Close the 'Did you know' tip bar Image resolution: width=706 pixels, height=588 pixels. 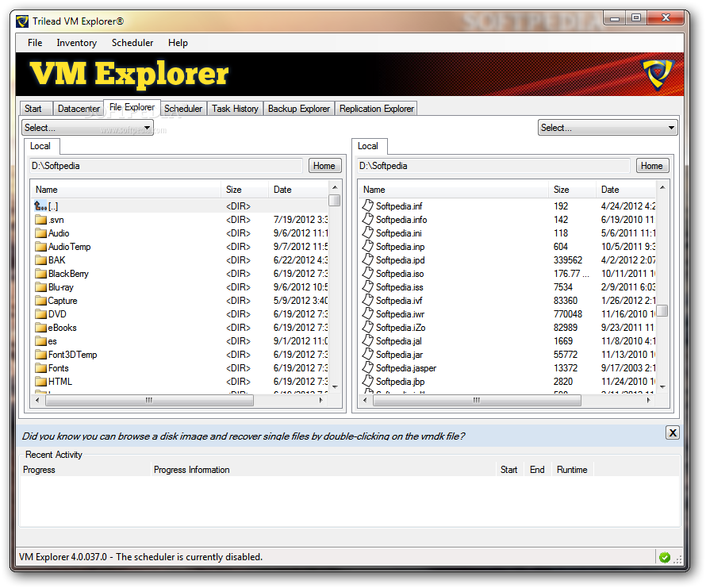point(673,433)
